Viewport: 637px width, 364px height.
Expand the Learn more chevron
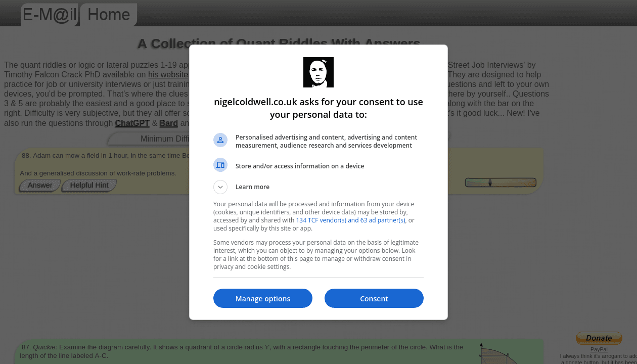click(x=220, y=187)
